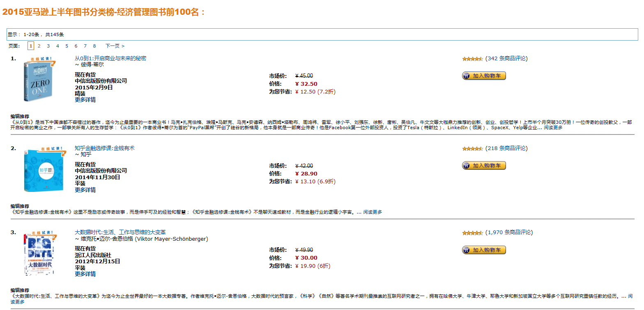Open star rating for 从0到1 book

[472, 59]
